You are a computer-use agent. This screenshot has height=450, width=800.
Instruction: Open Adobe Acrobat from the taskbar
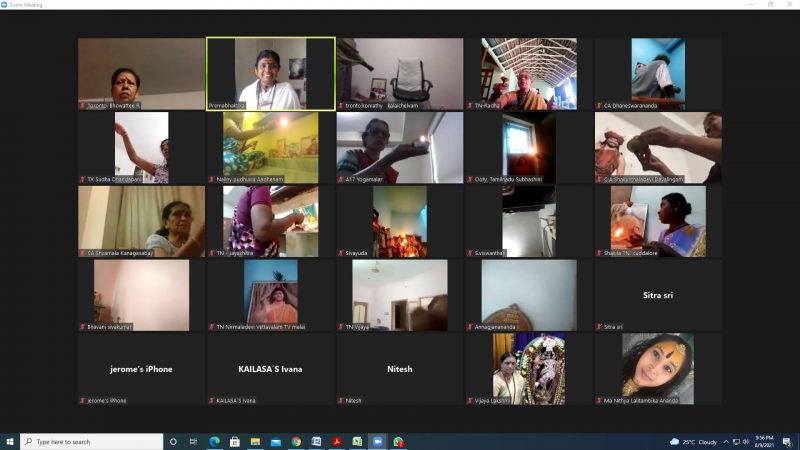coord(337,441)
